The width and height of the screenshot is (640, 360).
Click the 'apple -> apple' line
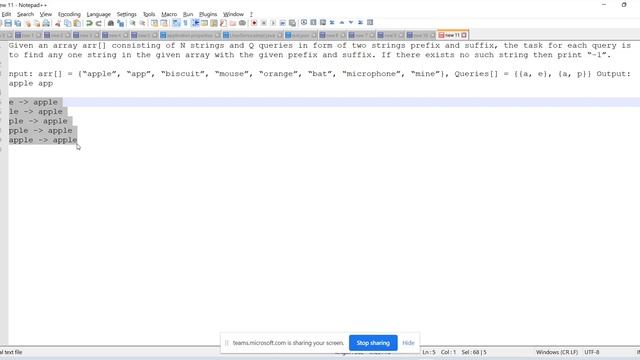pos(43,140)
